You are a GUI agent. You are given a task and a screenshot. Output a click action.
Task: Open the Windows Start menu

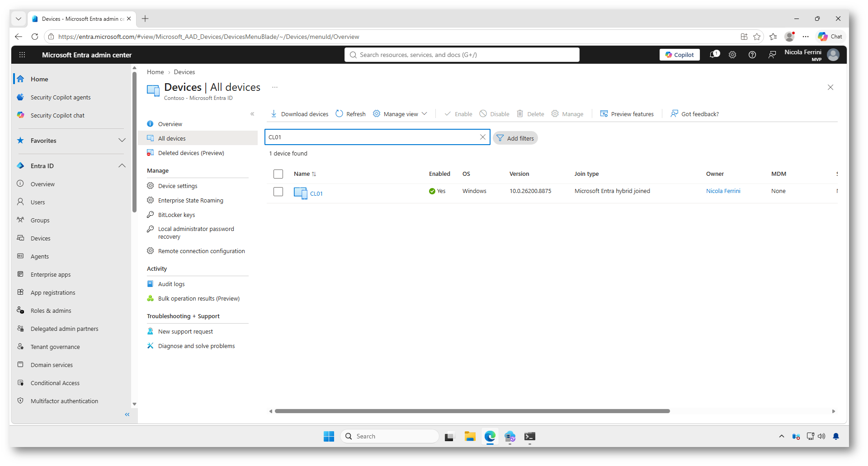[329, 436]
